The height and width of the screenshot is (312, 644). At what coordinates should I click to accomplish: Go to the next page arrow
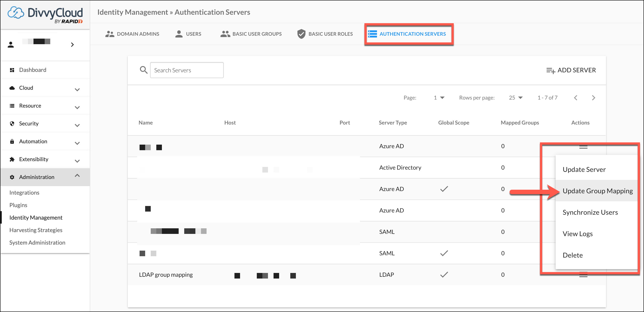(594, 98)
